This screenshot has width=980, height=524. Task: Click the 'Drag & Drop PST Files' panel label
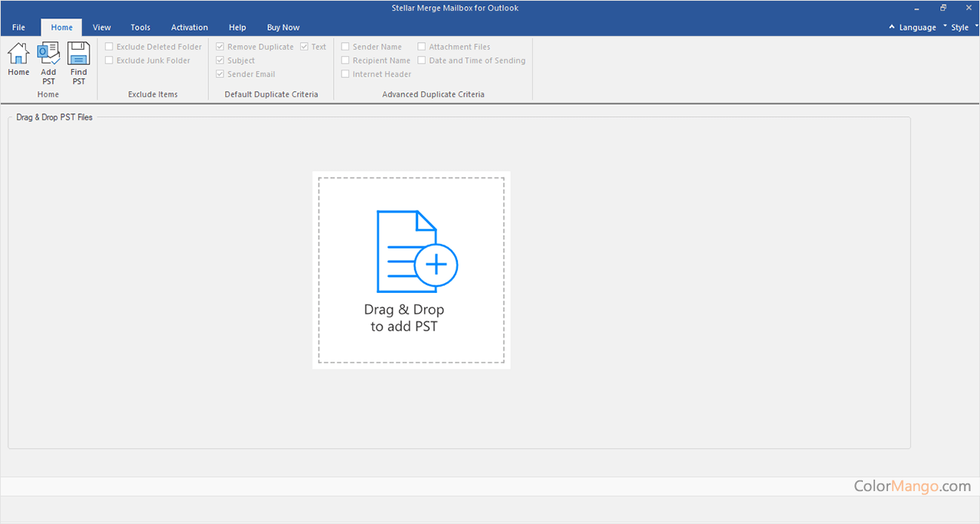54,117
